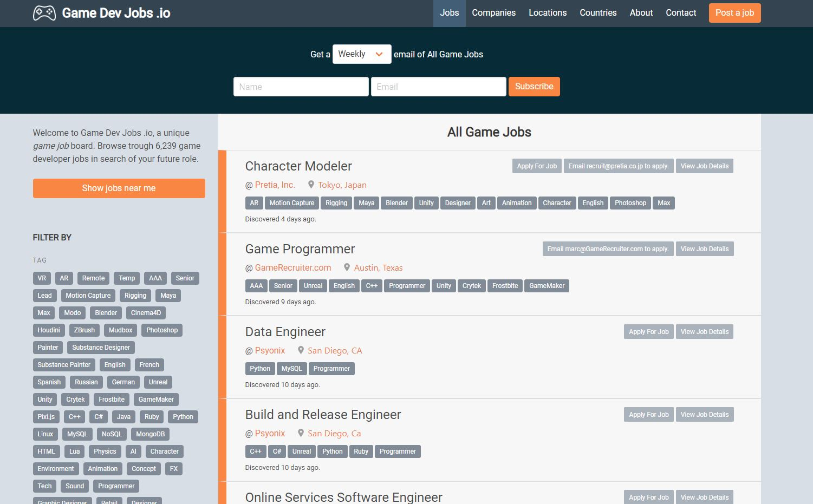Filter by the Java tag
This screenshot has width=813, height=504.
(123, 417)
